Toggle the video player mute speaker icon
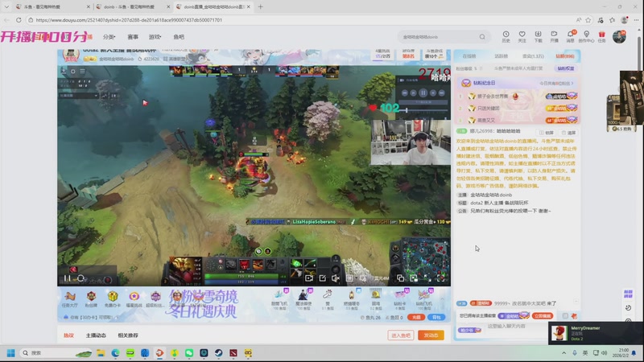Image resolution: width=644 pixels, height=362 pixels. pos(336,278)
